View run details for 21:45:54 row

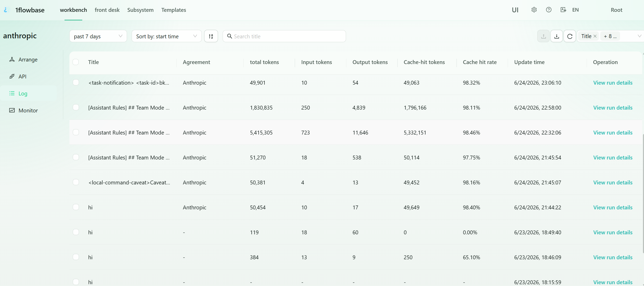[x=613, y=157]
